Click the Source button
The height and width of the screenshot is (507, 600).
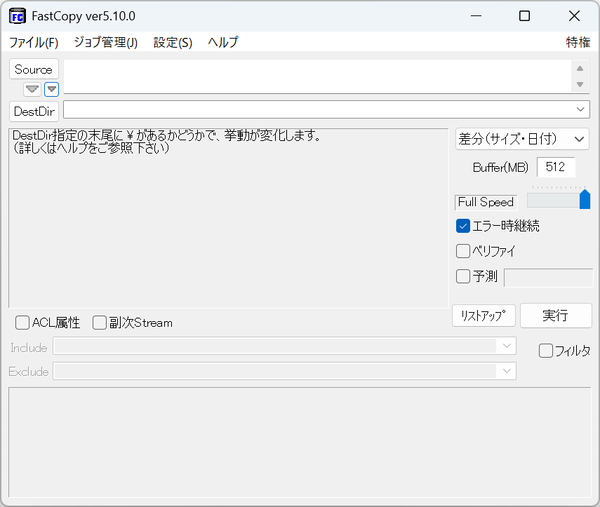click(x=34, y=69)
